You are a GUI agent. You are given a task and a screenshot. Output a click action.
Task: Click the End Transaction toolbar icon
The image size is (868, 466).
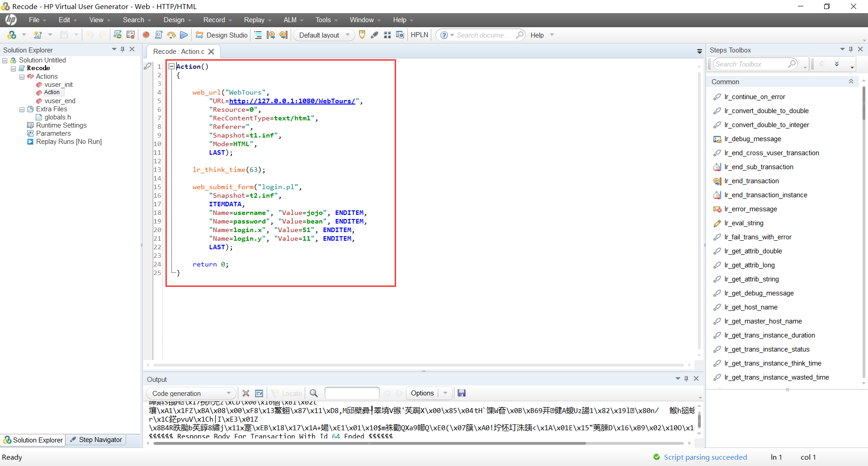coord(283,35)
